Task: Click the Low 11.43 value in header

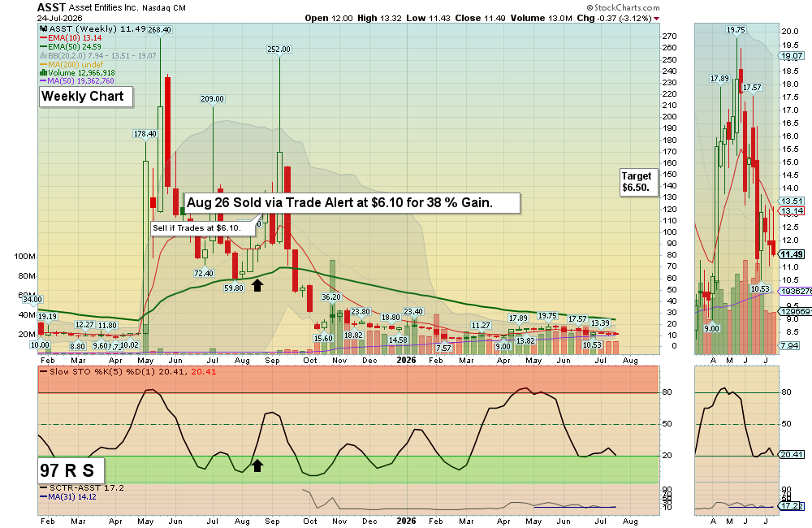Action: click(x=428, y=18)
